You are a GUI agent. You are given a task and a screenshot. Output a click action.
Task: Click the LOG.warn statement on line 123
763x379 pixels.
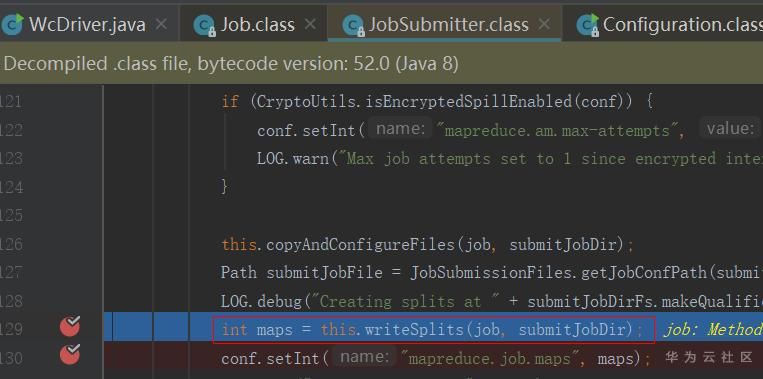pos(510,159)
